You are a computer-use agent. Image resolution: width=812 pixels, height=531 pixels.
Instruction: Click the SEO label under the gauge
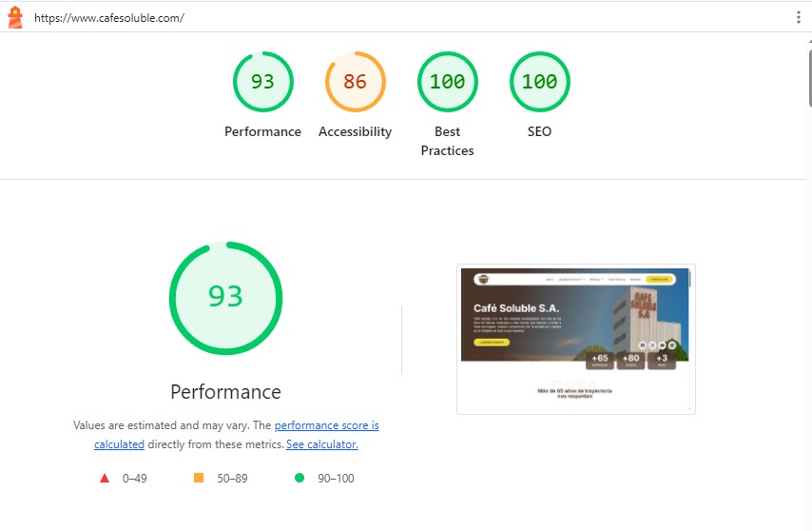coord(539,132)
